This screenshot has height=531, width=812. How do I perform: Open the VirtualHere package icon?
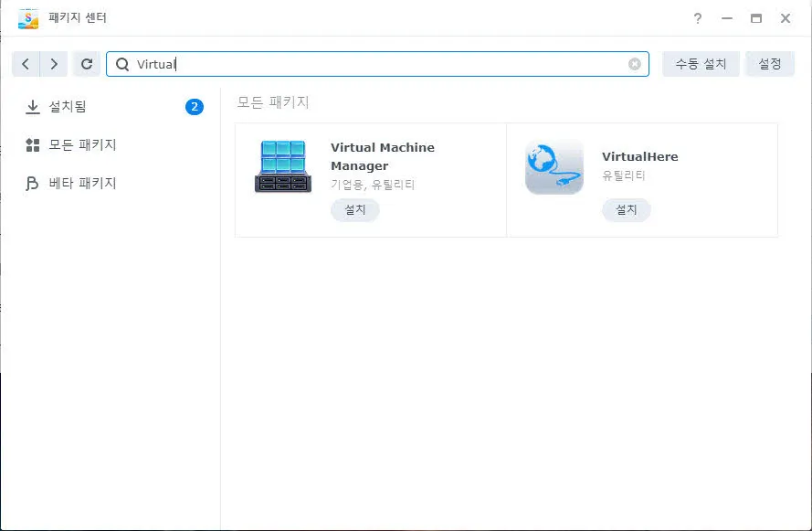tap(554, 167)
